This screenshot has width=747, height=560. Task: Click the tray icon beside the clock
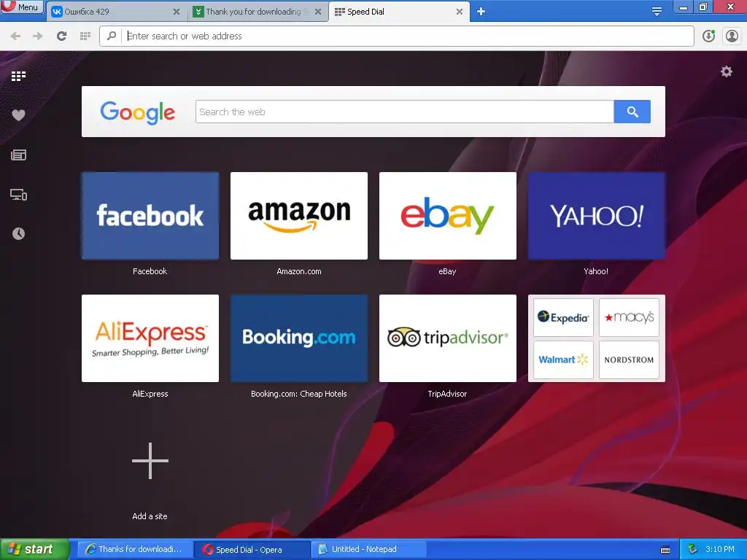pyautogui.click(x=692, y=549)
